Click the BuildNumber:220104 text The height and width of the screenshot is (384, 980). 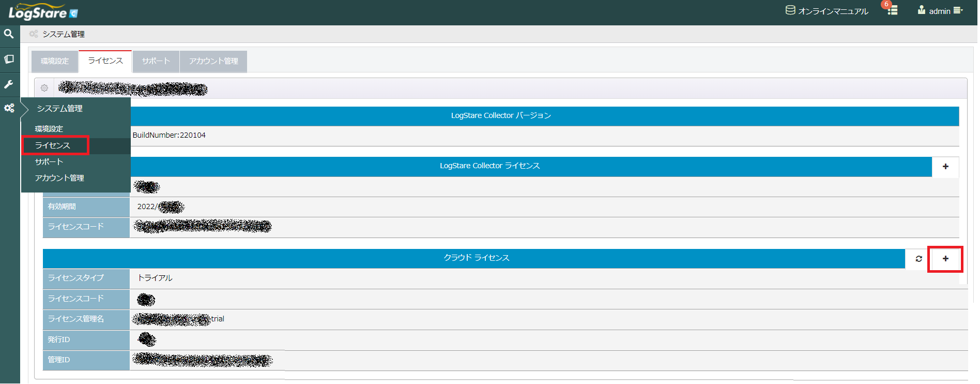pyautogui.click(x=169, y=135)
